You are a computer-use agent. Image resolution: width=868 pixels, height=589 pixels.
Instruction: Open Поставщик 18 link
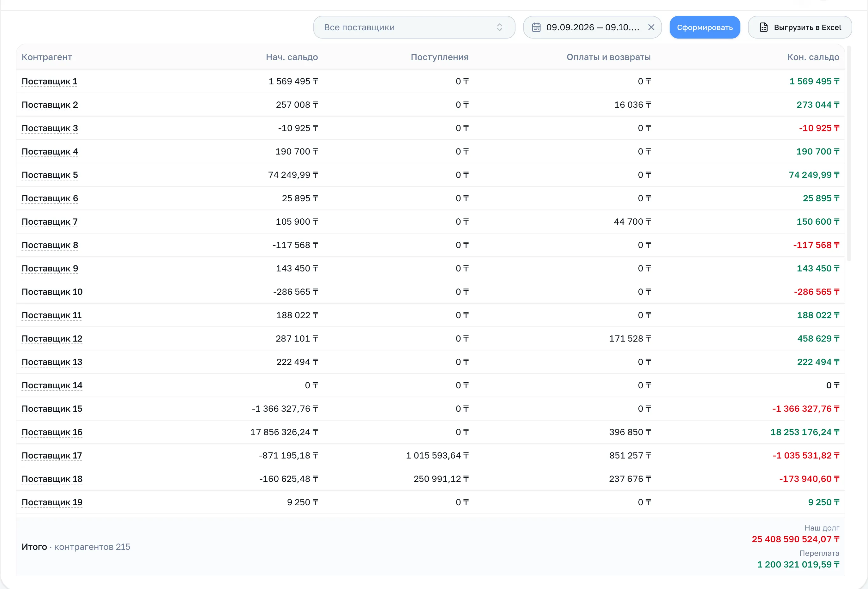click(x=52, y=479)
